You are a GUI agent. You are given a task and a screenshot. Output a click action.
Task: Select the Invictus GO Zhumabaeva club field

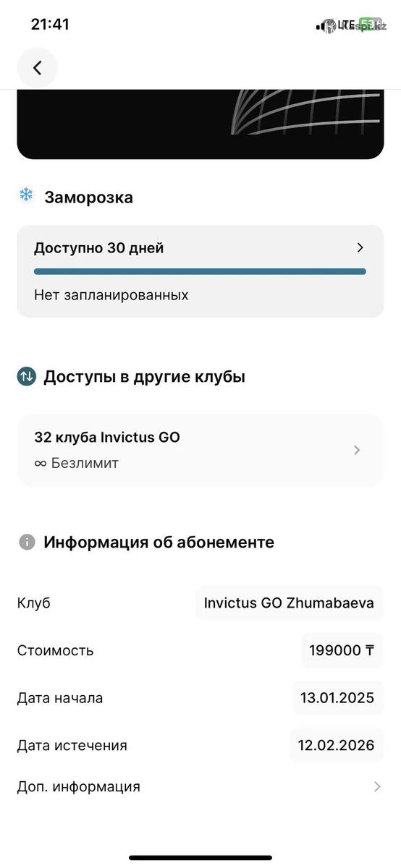click(x=290, y=603)
